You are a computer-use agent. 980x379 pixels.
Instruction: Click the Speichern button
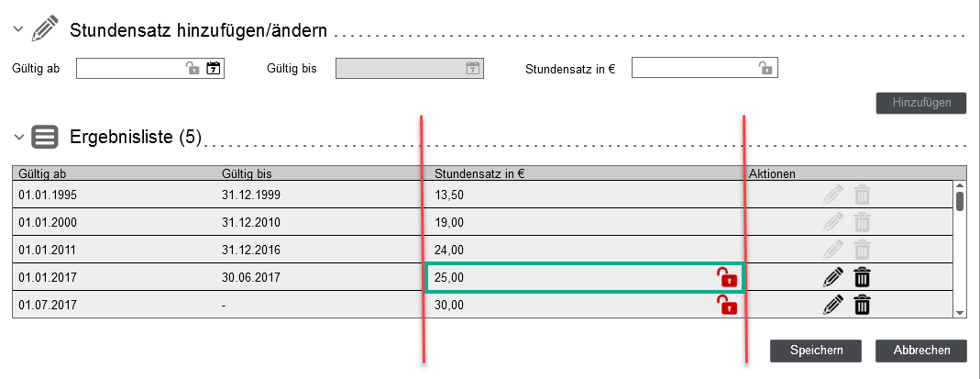point(816,351)
